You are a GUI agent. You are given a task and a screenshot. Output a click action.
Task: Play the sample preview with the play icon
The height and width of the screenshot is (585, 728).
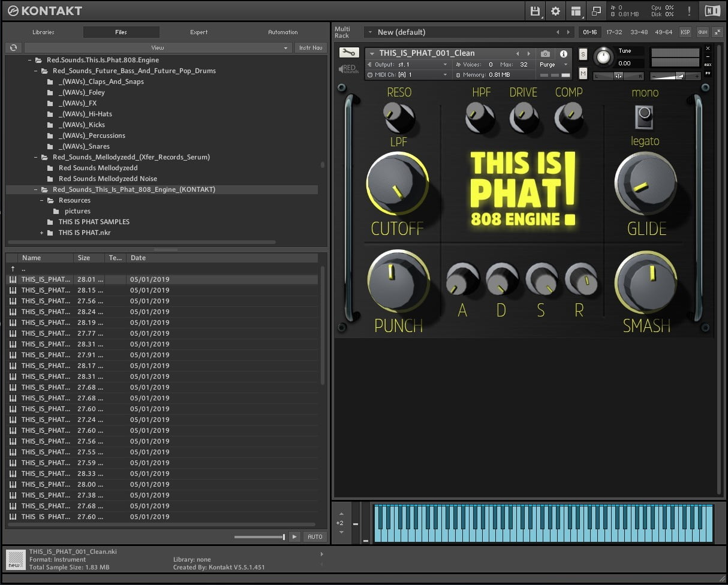click(x=294, y=537)
